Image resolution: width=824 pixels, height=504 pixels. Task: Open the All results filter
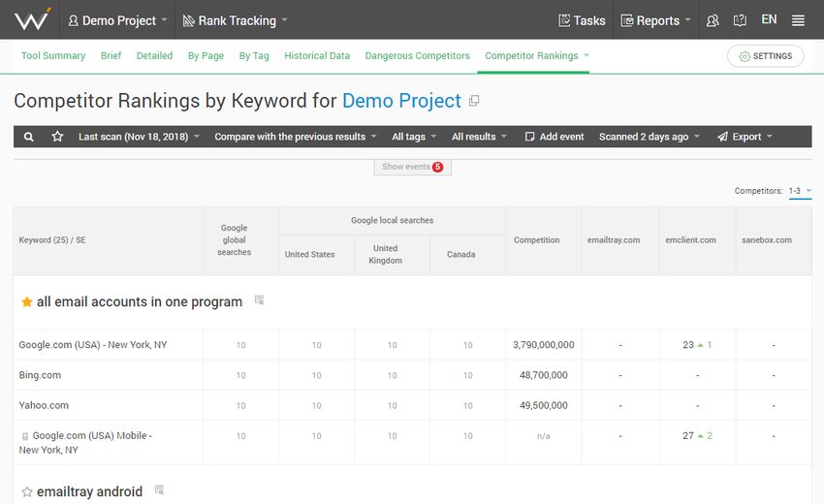(479, 137)
